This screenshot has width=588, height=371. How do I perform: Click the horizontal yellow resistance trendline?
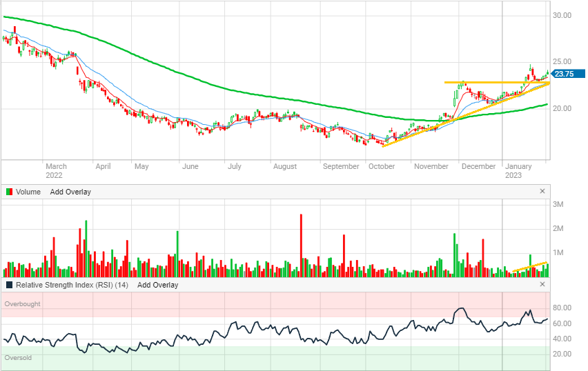click(x=483, y=83)
